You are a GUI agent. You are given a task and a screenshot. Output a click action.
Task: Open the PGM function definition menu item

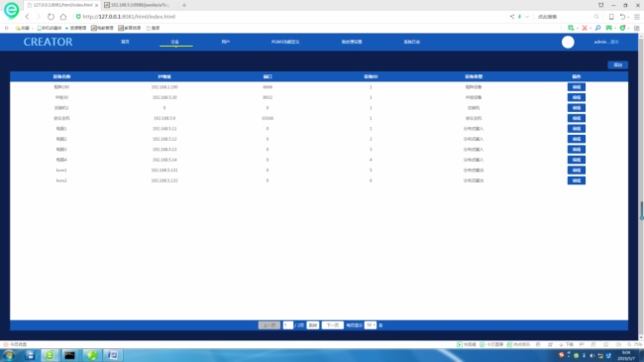tap(285, 42)
